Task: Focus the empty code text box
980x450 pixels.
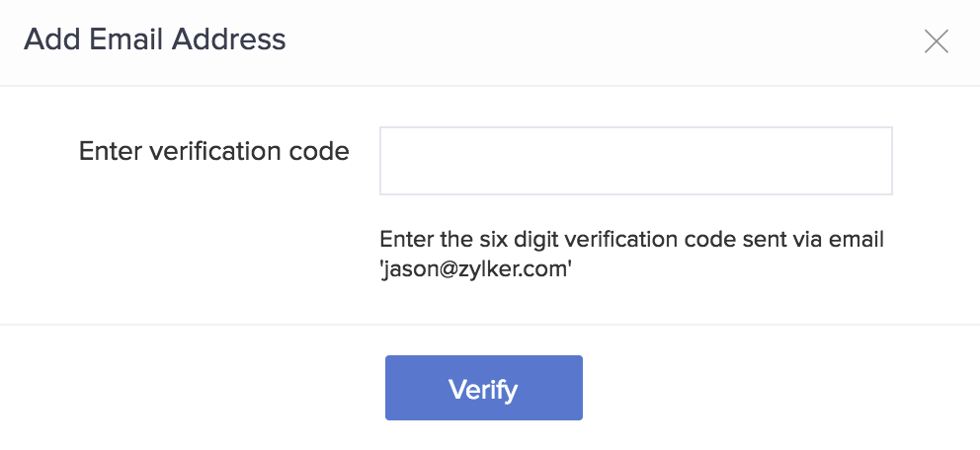Action: point(635,161)
